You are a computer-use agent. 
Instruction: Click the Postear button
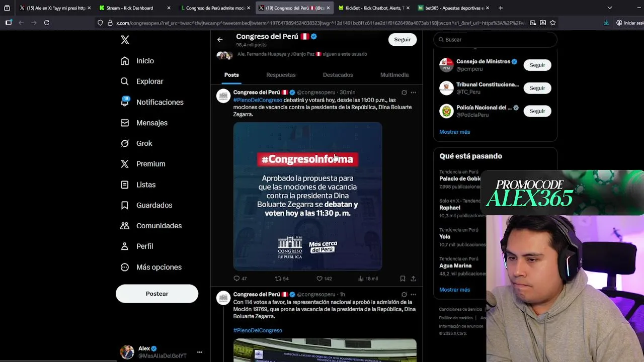(157, 294)
